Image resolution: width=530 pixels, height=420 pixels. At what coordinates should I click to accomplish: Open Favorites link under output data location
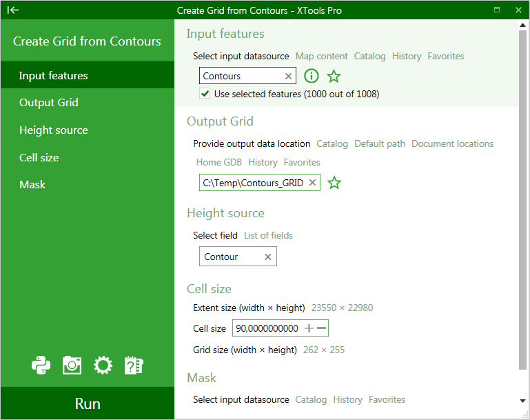[x=302, y=162]
